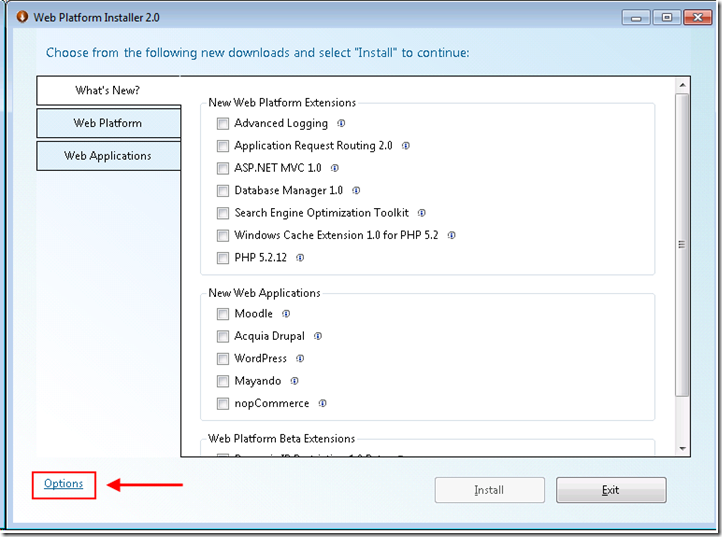Viewport: 722px width, 537px height.
Task: Click the scrollbar up arrow
Action: pyautogui.click(x=682, y=85)
